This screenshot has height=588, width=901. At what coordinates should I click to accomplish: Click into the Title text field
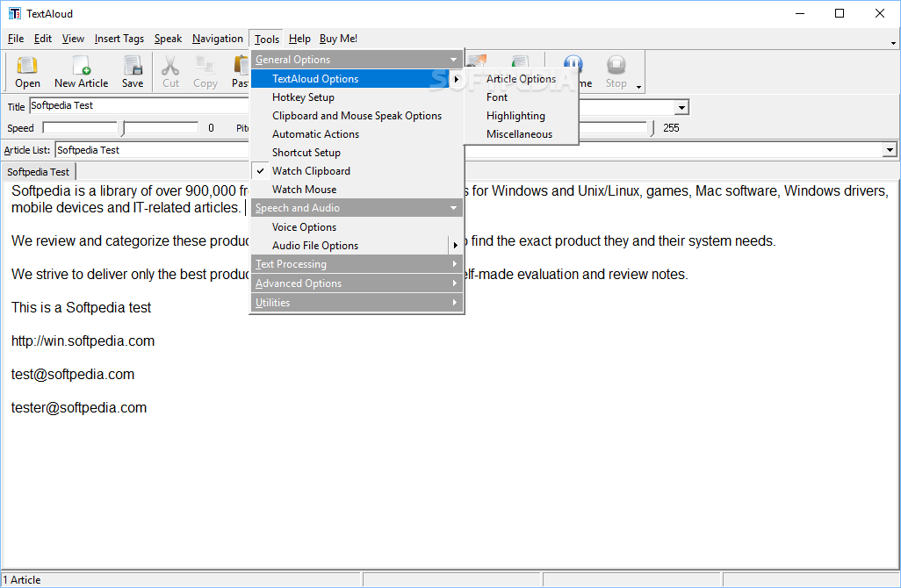coord(139,105)
